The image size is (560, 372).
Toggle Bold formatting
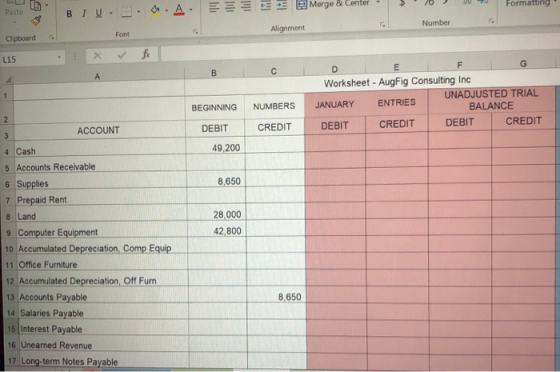[x=69, y=14]
